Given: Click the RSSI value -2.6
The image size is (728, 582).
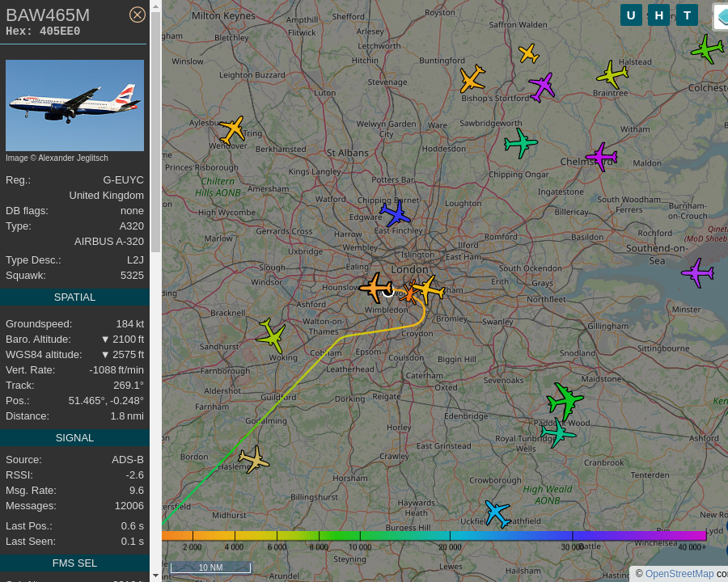Looking at the screenshot, I should (x=134, y=474).
